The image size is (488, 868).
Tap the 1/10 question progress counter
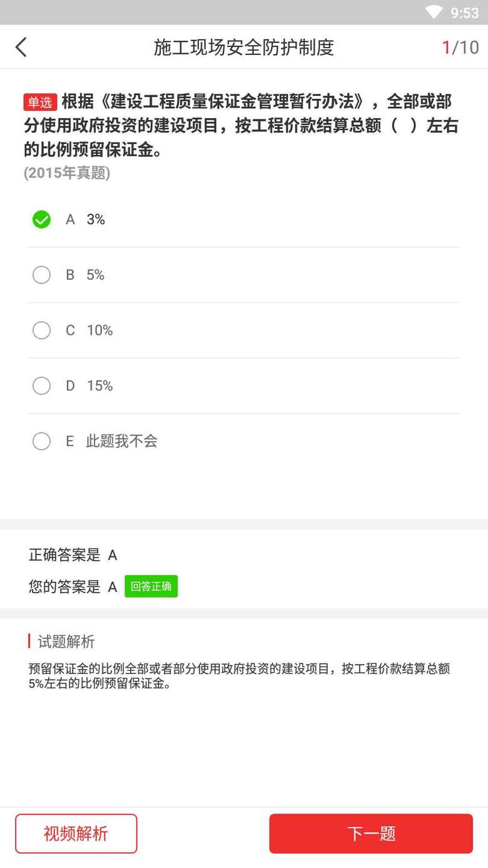pyautogui.click(x=460, y=47)
